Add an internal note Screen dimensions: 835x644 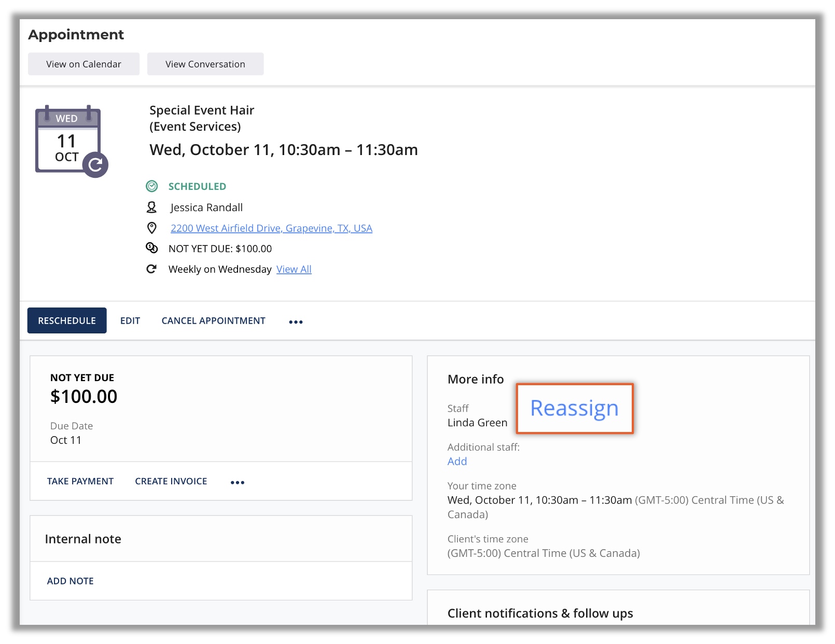71,581
